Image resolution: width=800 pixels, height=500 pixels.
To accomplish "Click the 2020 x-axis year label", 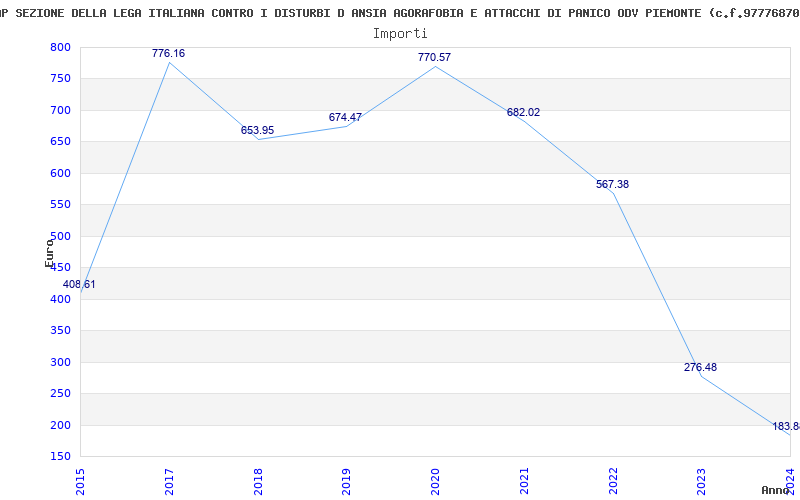I will [x=435, y=481].
